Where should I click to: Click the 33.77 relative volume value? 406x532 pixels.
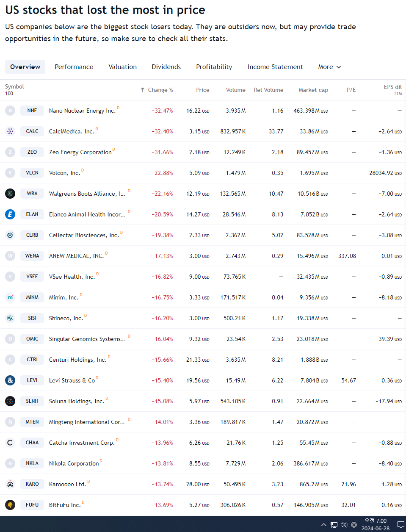(276, 131)
